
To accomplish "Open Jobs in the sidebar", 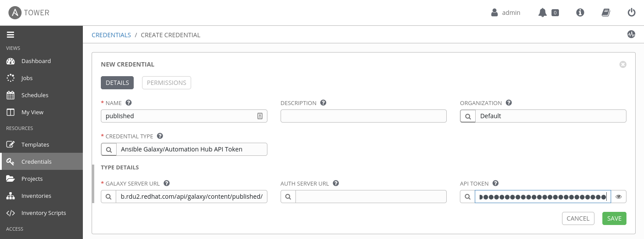I will (41, 78).
